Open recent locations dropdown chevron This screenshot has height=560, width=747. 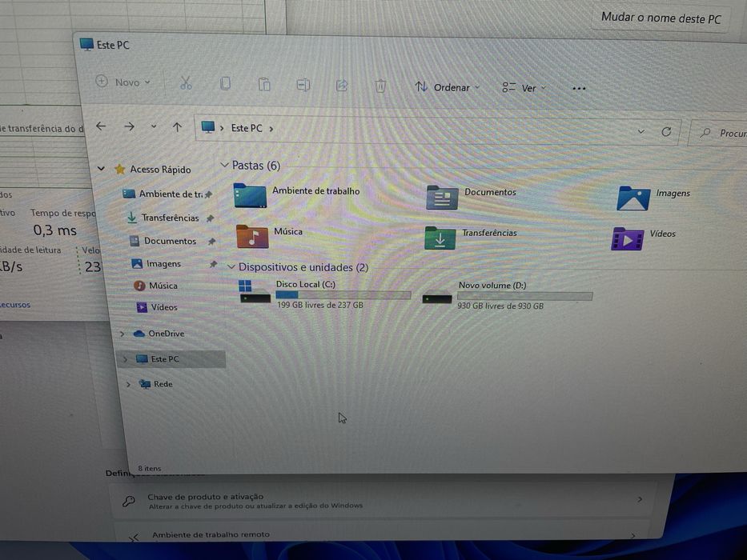(x=154, y=126)
